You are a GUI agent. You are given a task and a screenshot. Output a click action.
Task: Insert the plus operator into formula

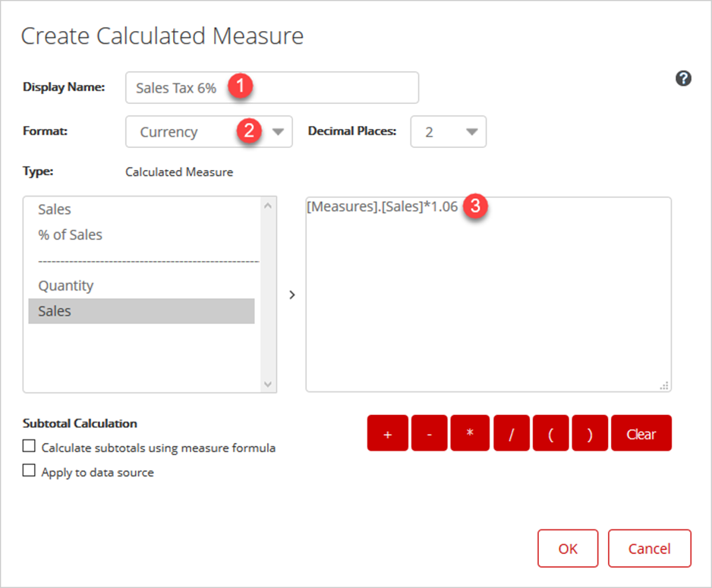pos(387,433)
